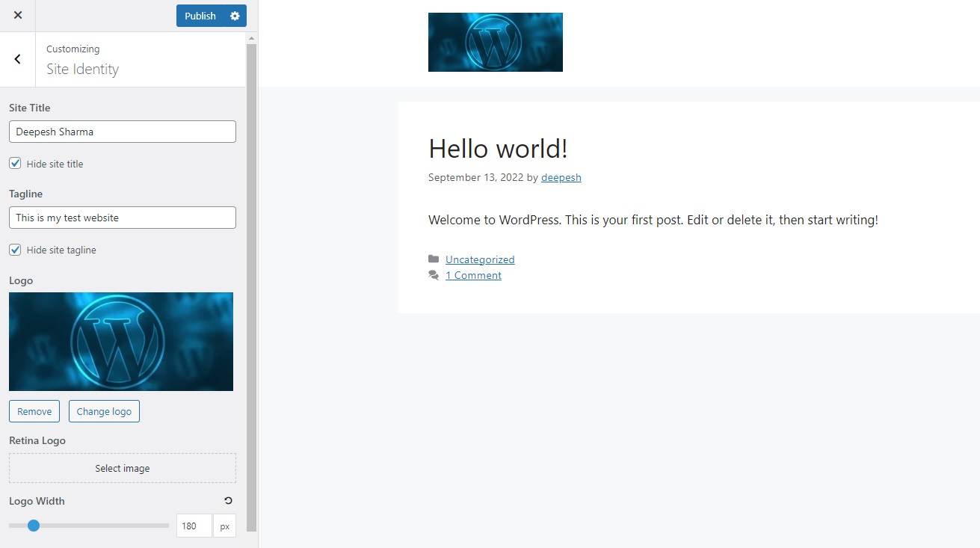This screenshot has height=548, width=980.
Task: Click the Publish button
Action: click(200, 16)
